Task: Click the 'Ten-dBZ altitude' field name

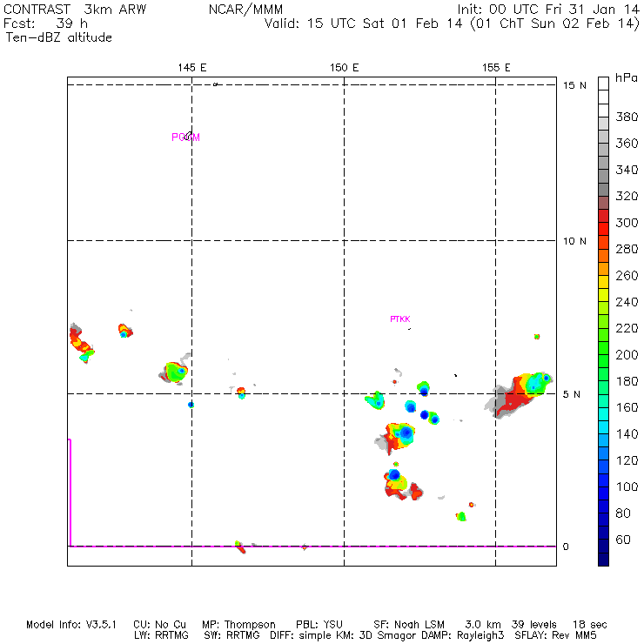Action: coord(58,37)
